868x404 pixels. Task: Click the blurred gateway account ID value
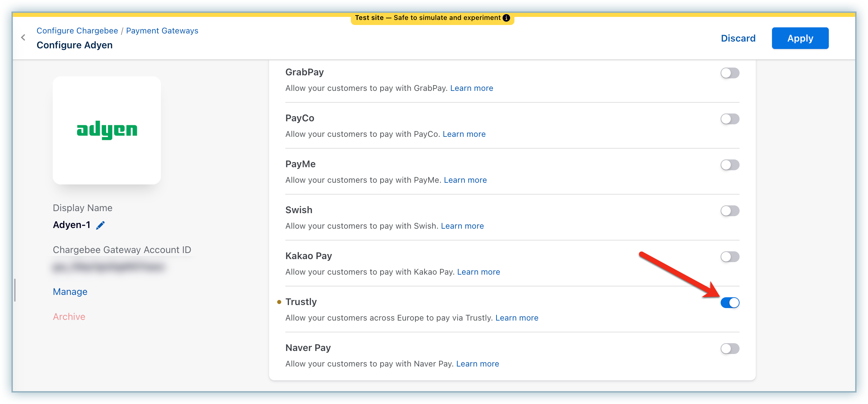click(x=109, y=267)
